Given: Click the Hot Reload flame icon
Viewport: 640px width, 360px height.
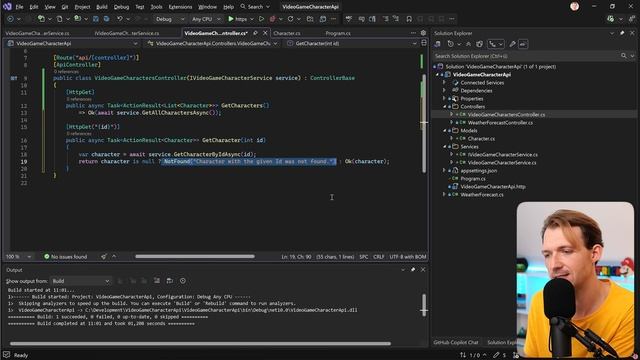Looking at the screenshot, I should 272,19.
